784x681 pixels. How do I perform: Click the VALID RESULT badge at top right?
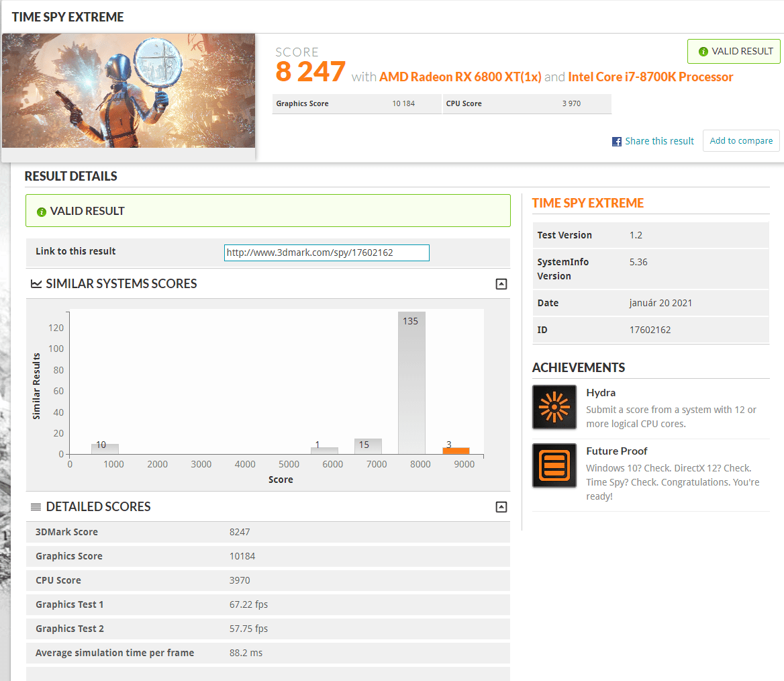tap(734, 52)
